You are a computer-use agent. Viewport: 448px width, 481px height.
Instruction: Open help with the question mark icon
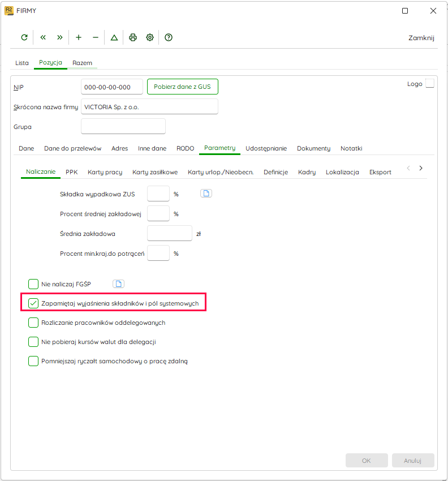[169, 37]
